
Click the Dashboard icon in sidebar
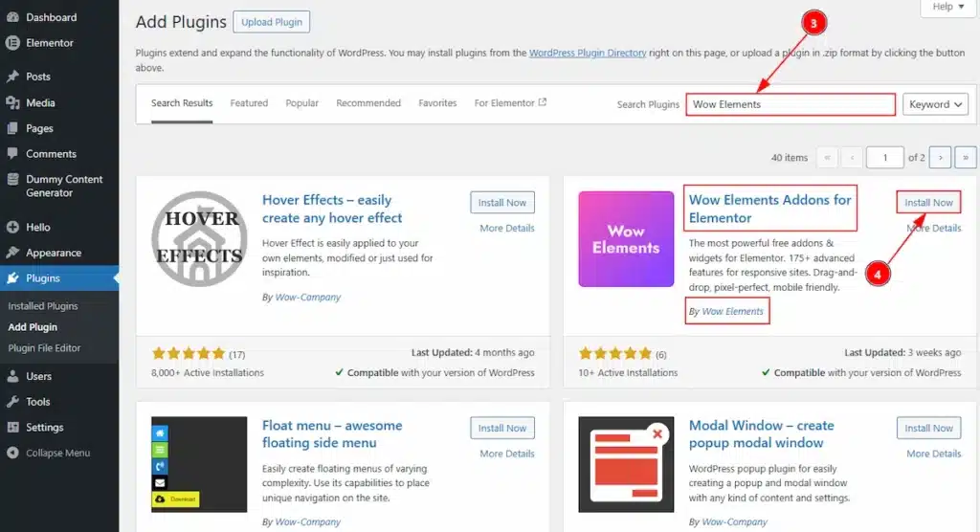[x=12, y=17]
